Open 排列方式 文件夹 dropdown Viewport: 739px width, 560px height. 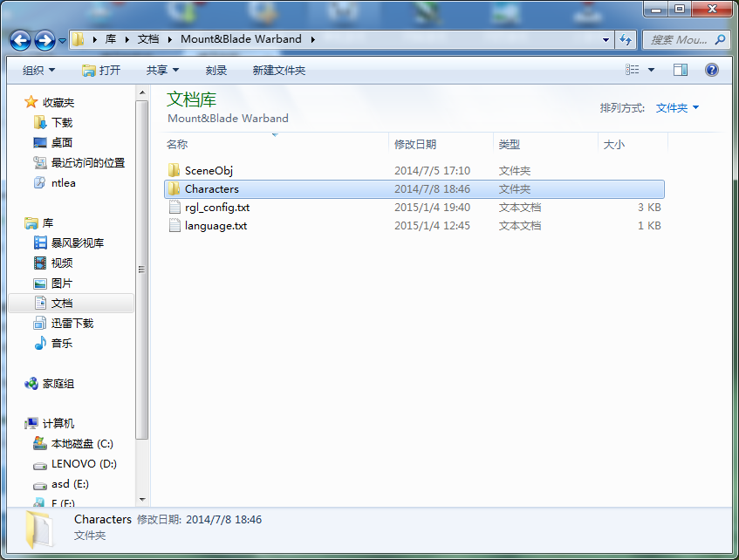tap(677, 108)
